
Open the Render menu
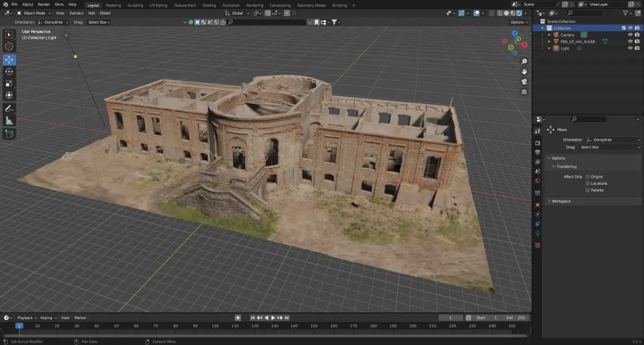point(43,4)
